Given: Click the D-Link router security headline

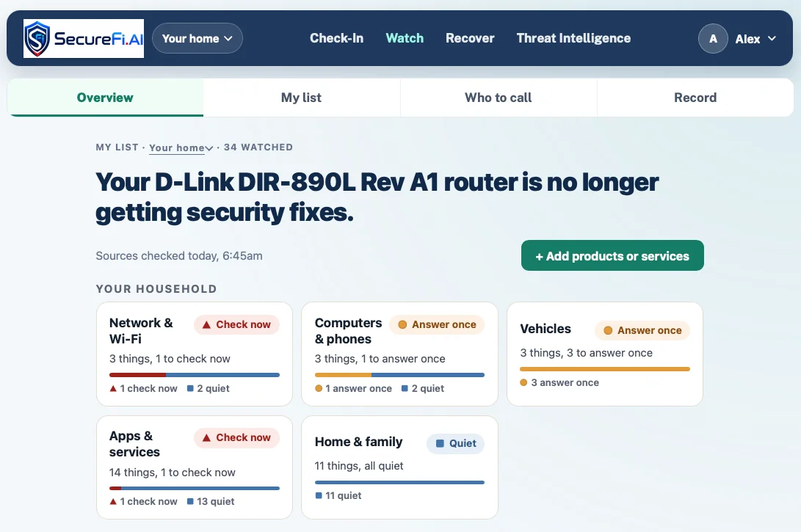Looking at the screenshot, I should pyautogui.click(x=377, y=197).
